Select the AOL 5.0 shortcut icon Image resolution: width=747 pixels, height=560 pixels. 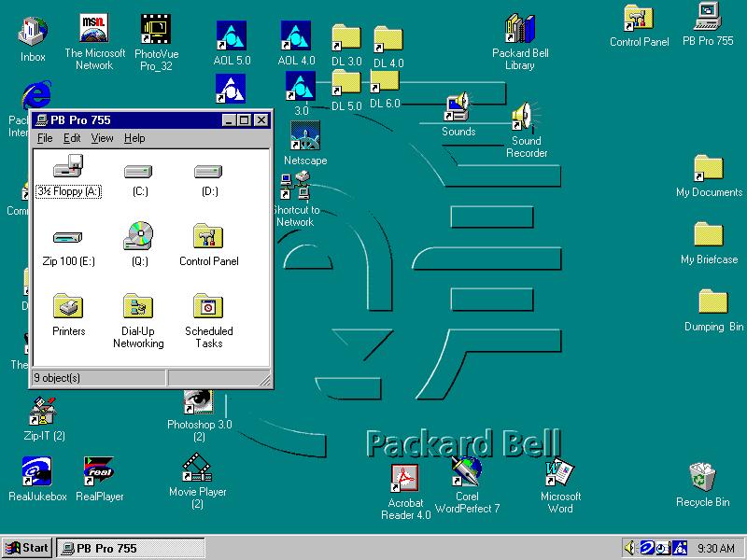(231, 35)
